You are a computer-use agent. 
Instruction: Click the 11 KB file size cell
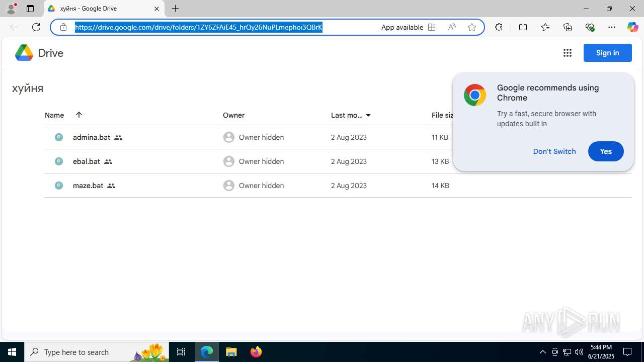tap(440, 137)
